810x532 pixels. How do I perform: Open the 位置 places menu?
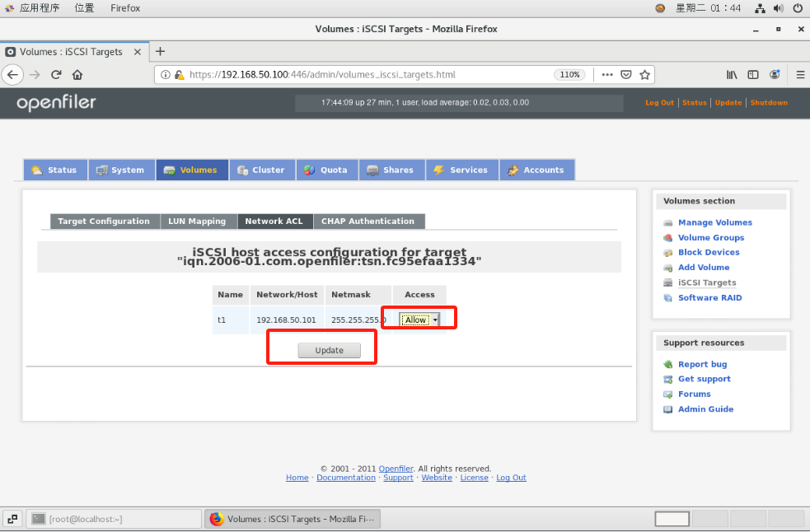[x=84, y=8]
